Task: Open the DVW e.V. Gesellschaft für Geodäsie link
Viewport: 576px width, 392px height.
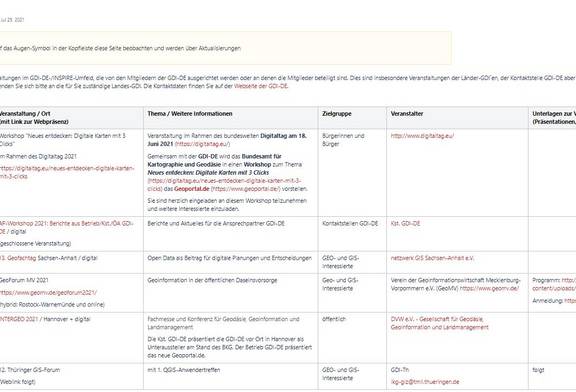Action: 439,323
